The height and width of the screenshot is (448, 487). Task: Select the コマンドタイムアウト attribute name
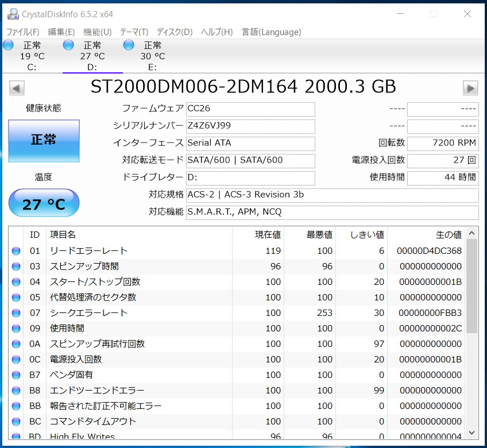pyautogui.click(x=93, y=422)
